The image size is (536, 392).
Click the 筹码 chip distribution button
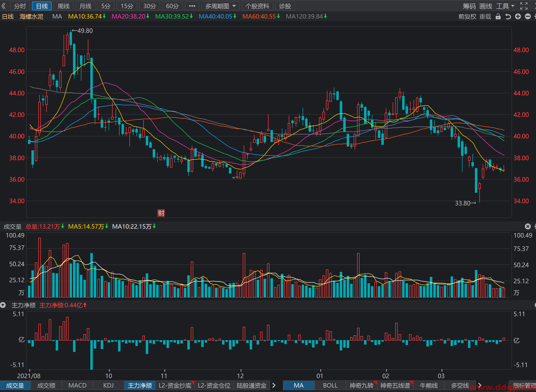tap(469, 6)
